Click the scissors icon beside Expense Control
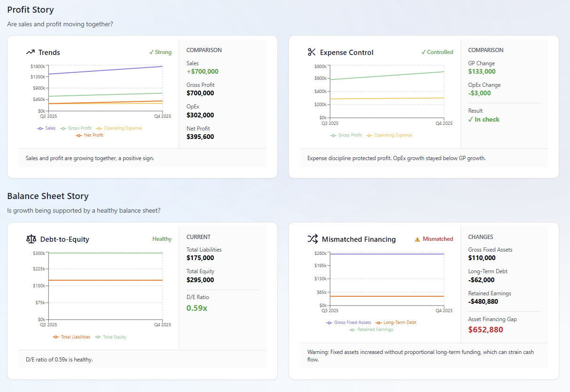The width and height of the screenshot is (570, 392). (x=312, y=52)
